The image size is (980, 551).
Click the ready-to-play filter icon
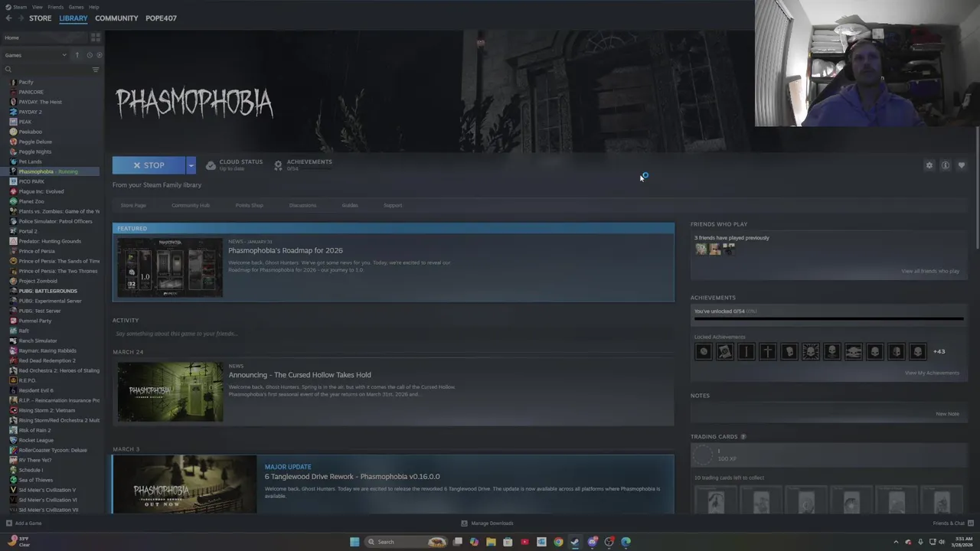click(x=99, y=55)
